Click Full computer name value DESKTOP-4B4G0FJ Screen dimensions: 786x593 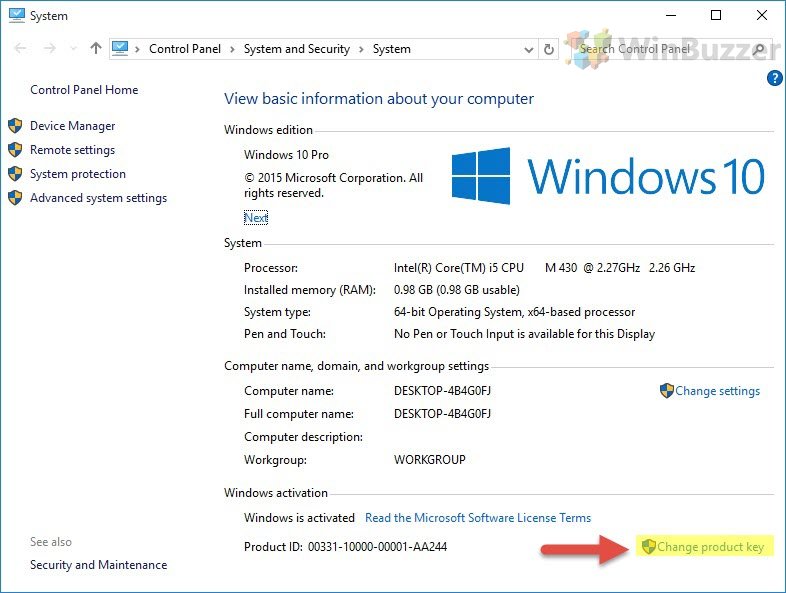click(x=442, y=414)
